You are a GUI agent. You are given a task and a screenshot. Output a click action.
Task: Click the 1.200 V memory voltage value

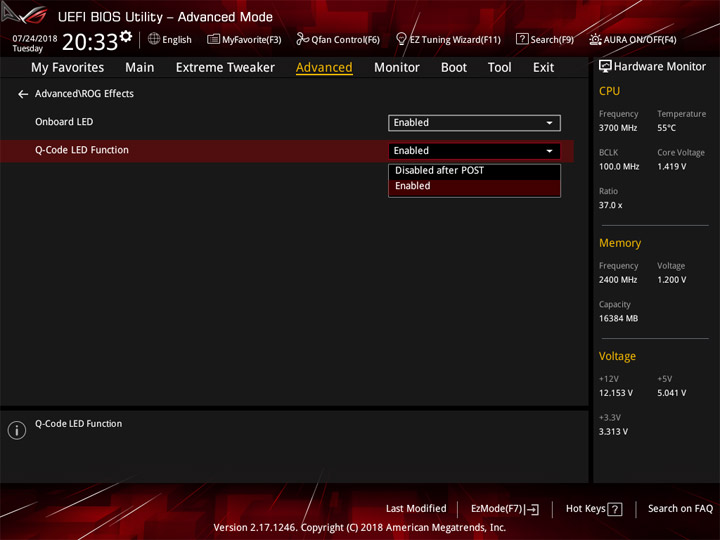[672, 280]
